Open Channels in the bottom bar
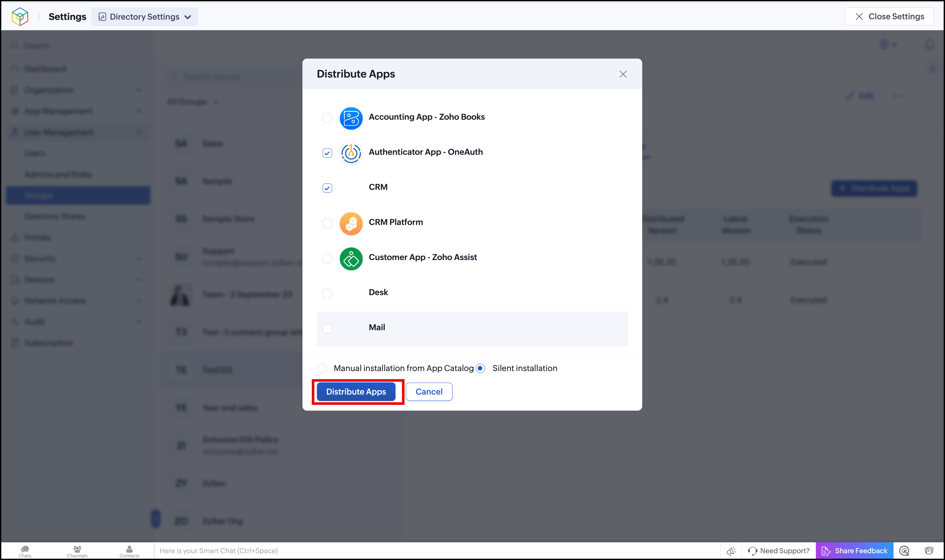Viewport: 945px width, 560px height. (77, 551)
